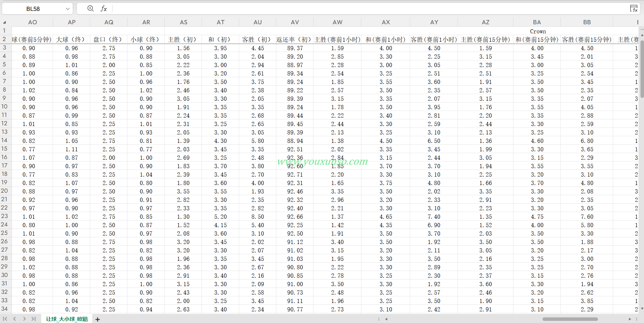The width and height of the screenshot is (644, 323).
Task: Click the horizontal scrollbar thumb
Action: coord(570,319)
